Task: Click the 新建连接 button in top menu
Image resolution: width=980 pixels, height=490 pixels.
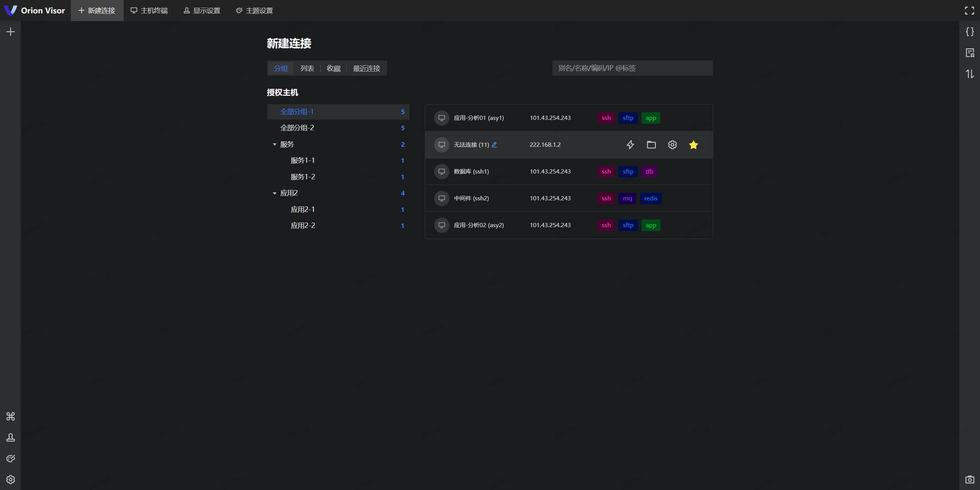Action: 97,10
